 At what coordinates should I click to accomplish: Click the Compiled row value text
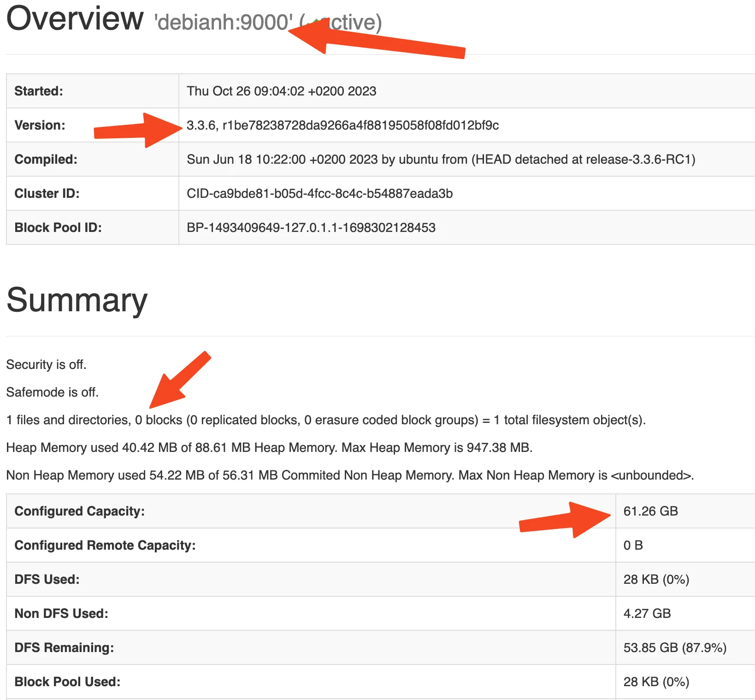[x=441, y=160]
